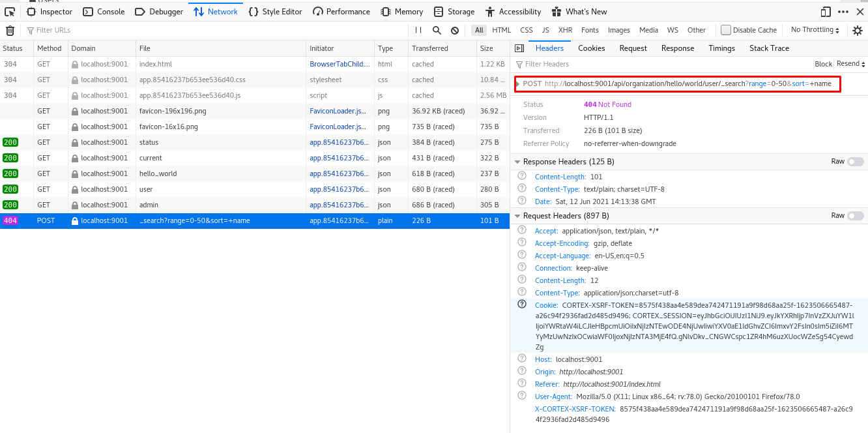868x433 pixels.
Task: Select the hello_world request row
Action: [x=255, y=173]
